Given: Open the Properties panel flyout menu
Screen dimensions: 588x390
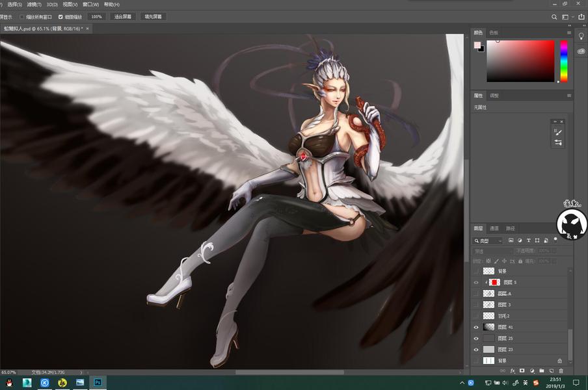Looking at the screenshot, I should click(569, 96).
